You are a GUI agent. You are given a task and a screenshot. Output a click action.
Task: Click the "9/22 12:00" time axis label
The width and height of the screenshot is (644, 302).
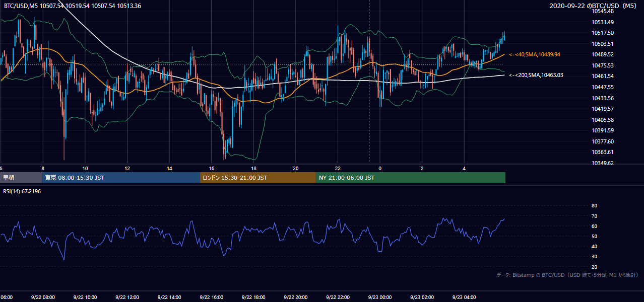[126, 297]
